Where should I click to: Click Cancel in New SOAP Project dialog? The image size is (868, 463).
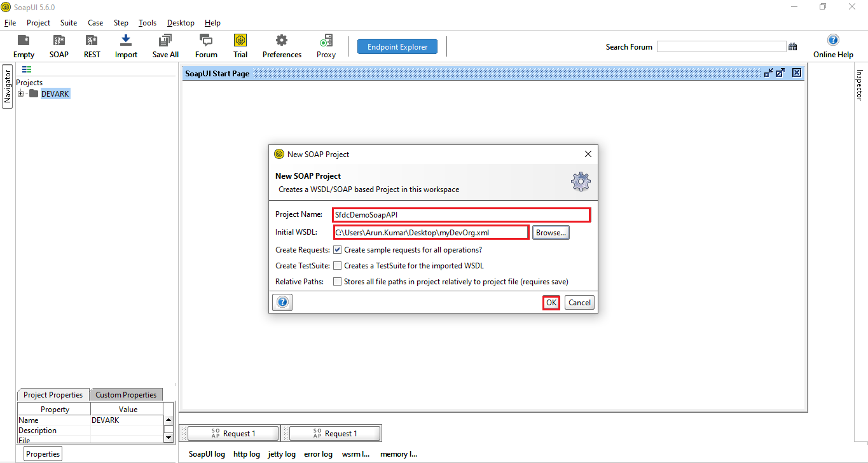[579, 303]
